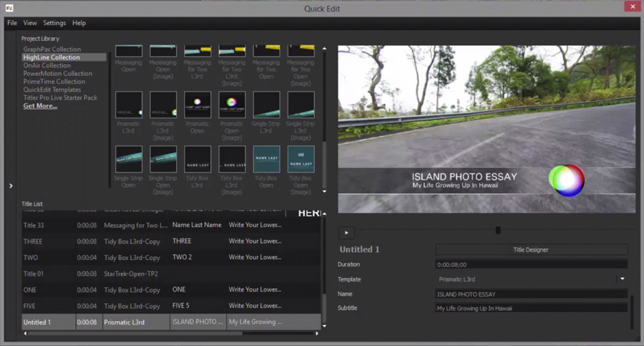Click Title List horizontal scroll left arrow
The width and height of the screenshot is (644, 346).
[x=25, y=333]
